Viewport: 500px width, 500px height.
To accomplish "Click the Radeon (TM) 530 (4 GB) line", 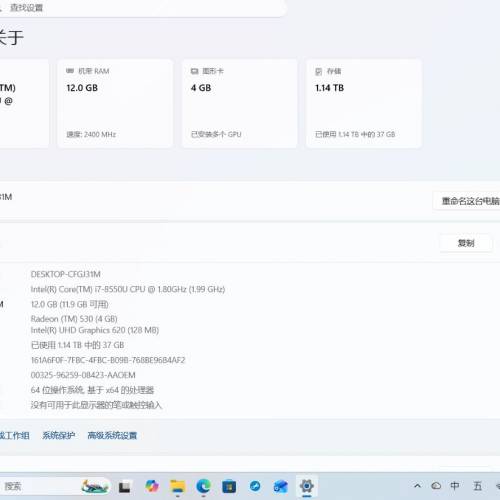I will pos(74,319).
